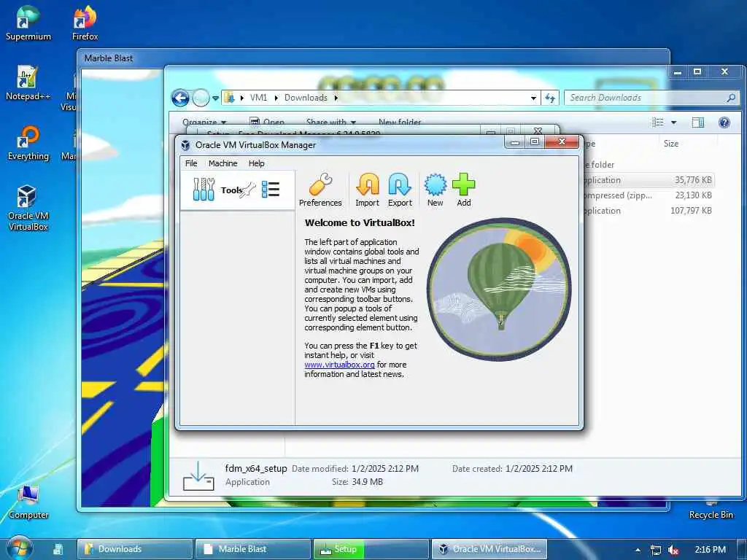This screenshot has height=560, width=747.
Task: Select the 107,797 KB application row
Action: [649, 211]
